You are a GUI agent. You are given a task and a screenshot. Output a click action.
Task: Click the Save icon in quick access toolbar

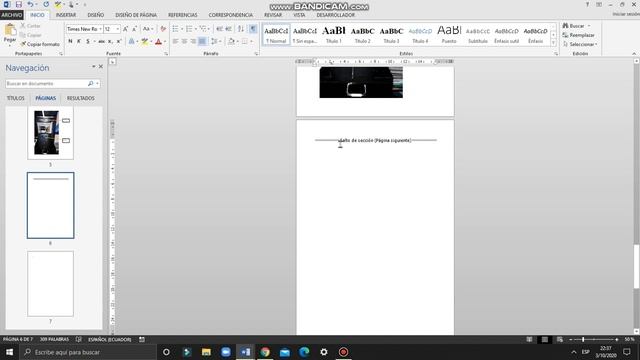click(x=18, y=4)
